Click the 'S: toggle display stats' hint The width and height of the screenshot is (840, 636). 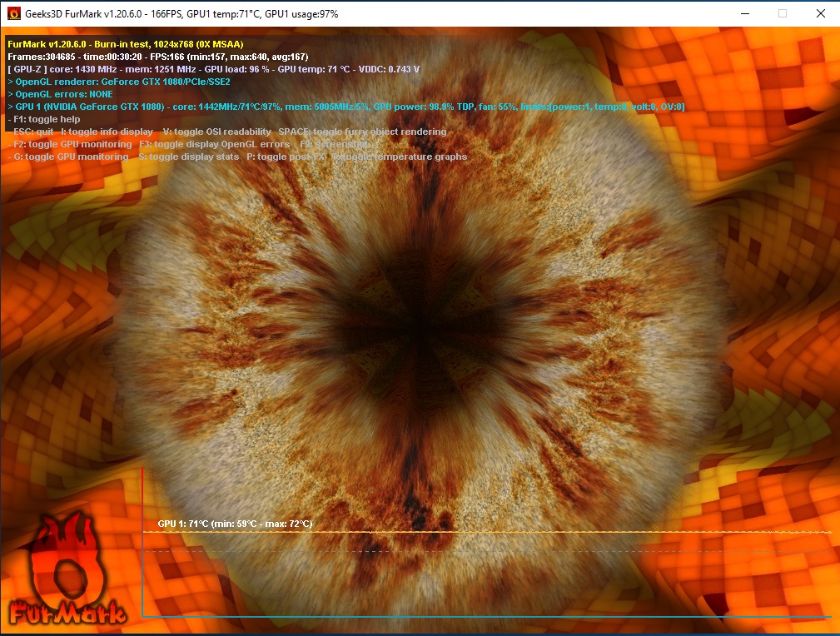[x=188, y=157]
